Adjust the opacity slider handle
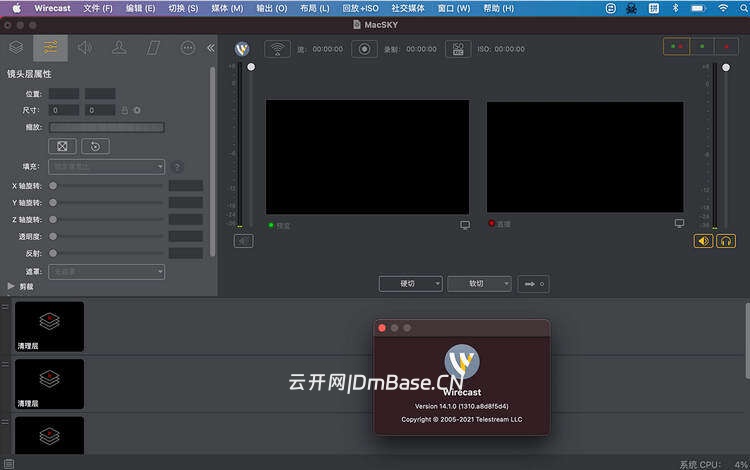This screenshot has height=470, width=750. pos(53,236)
